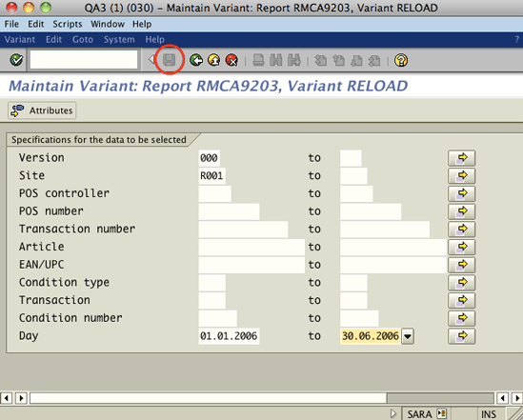The width and height of the screenshot is (523, 420).
Task: Click multiple selection button for Version row
Action: 462,158
